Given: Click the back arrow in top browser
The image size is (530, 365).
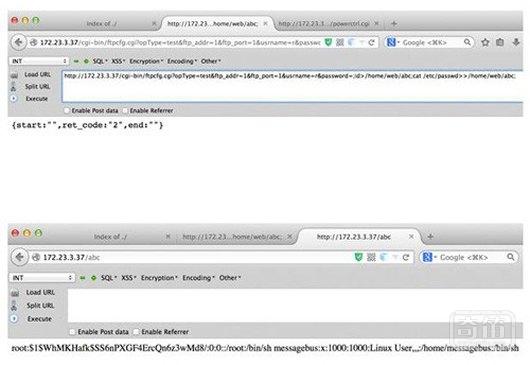Looking at the screenshot, I should 18,43.
